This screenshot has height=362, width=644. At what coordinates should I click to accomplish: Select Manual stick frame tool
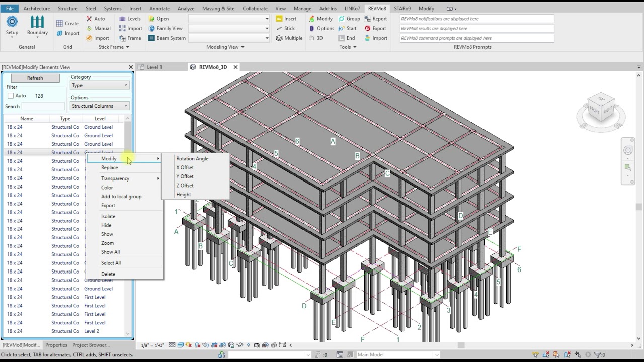pos(98,28)
